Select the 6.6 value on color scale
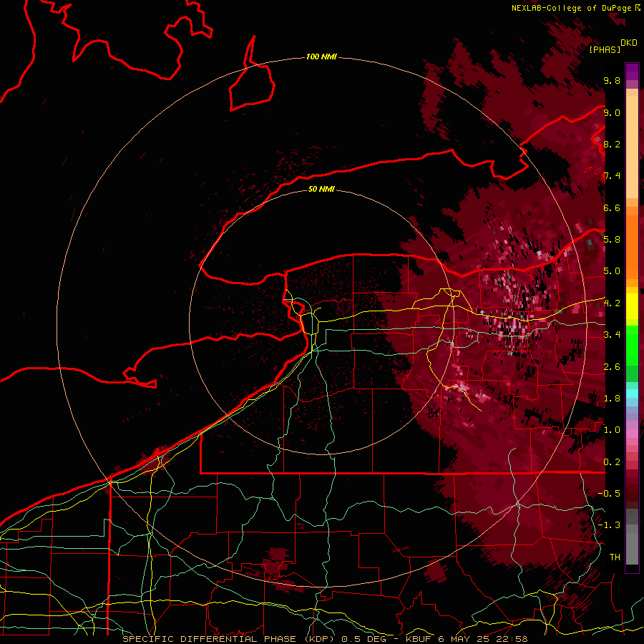 tap(612, 208)
